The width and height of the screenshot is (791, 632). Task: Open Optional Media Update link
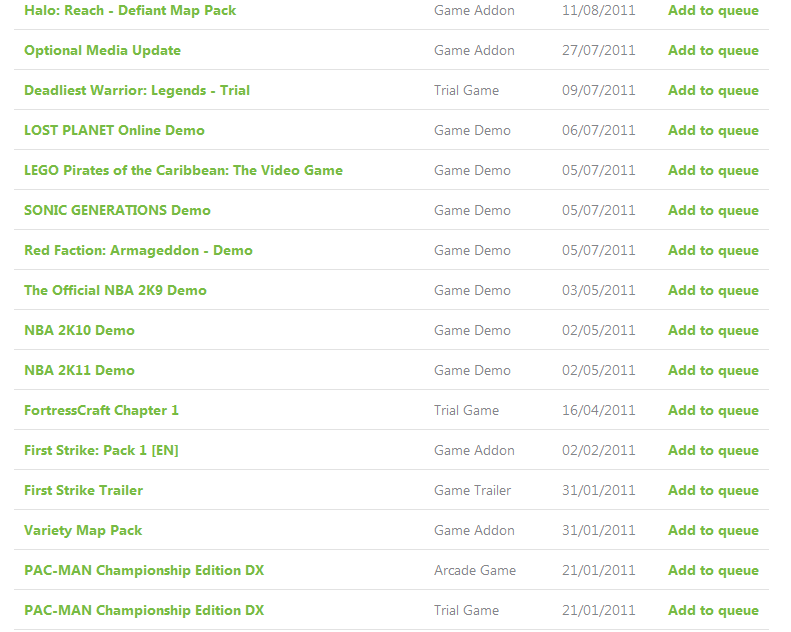pyautogui.click(x=102, y=50)
